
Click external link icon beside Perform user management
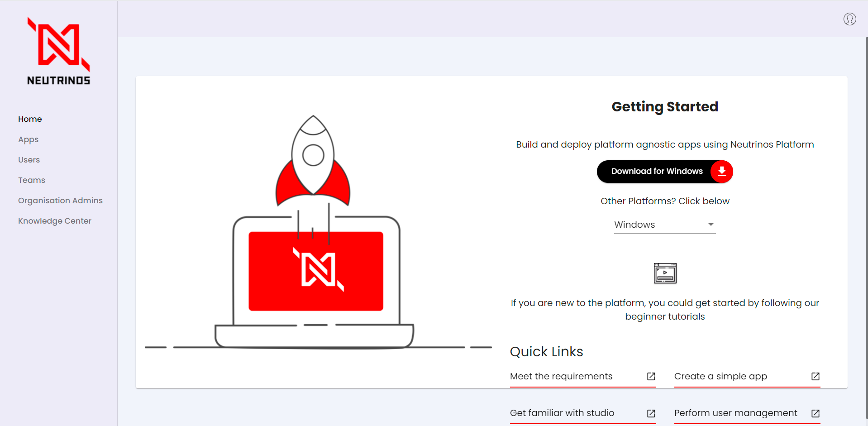816,413
